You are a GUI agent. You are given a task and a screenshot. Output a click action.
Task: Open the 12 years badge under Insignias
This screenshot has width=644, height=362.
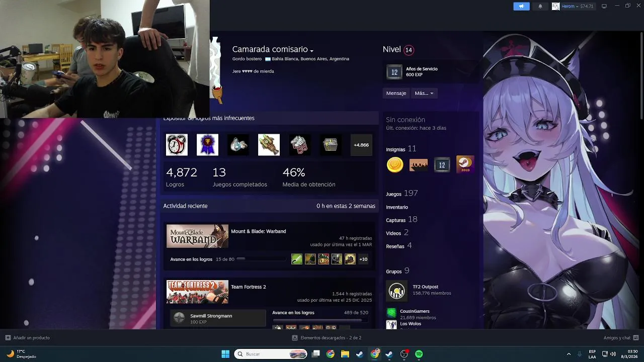pyautogui.click(x=442, y=164)
